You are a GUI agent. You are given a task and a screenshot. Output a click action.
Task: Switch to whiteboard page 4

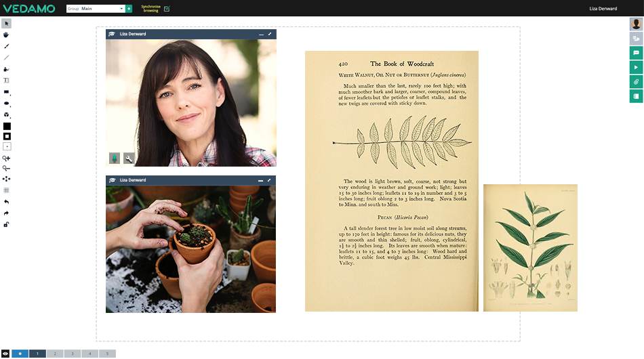point(90,354)
